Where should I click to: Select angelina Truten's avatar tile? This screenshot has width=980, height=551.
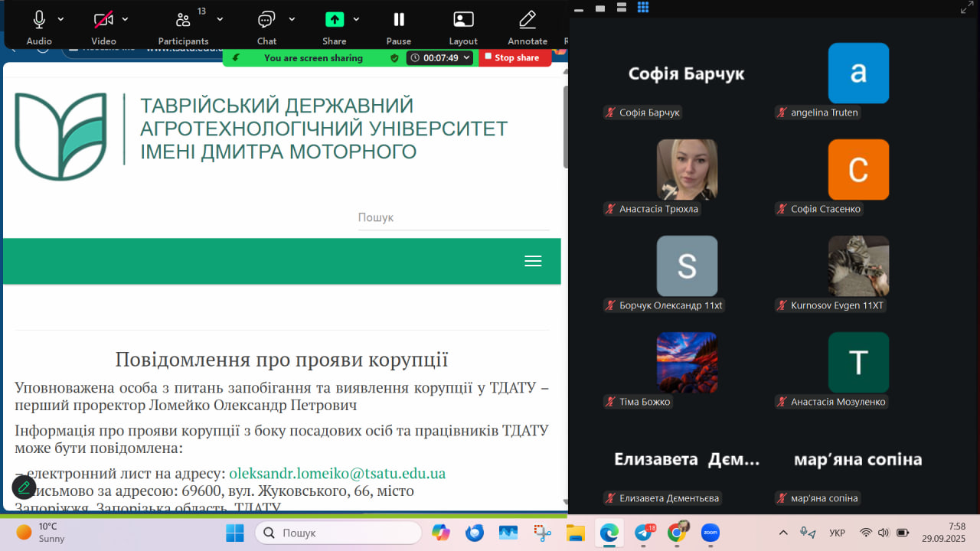(858, 73)
